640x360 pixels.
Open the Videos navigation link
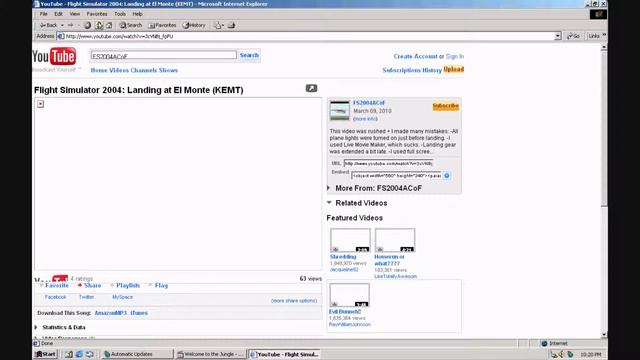click(x=119, y=70)
